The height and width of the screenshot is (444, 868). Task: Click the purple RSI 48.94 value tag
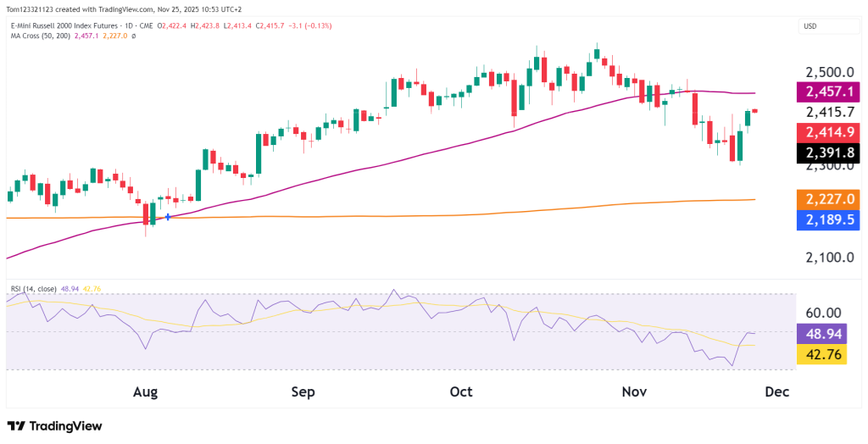(821, 333)
